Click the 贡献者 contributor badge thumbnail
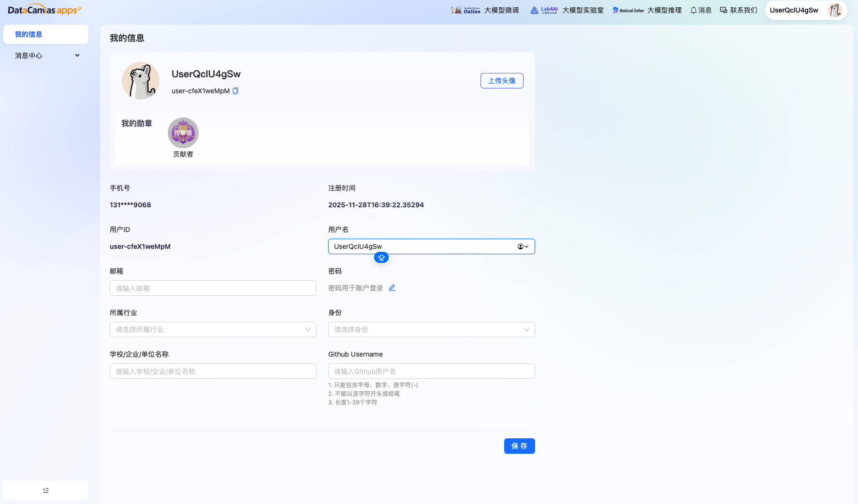 [183, 133]
